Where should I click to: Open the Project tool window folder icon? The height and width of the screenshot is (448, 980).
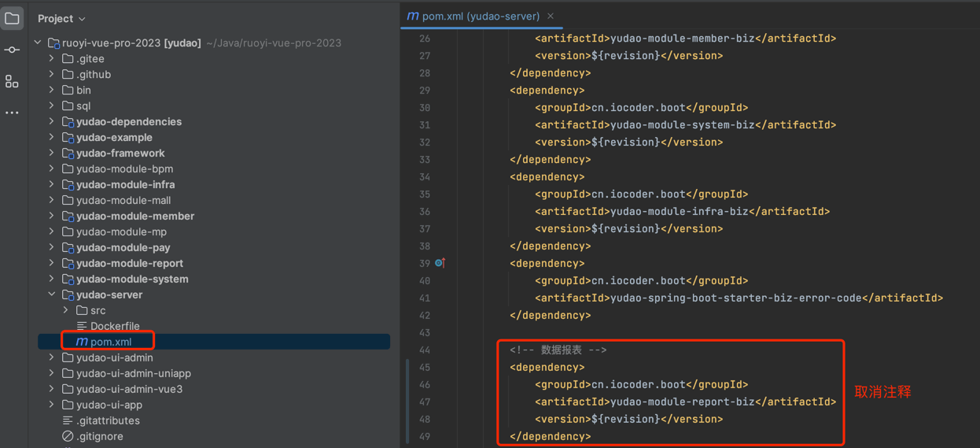(12, 18)
